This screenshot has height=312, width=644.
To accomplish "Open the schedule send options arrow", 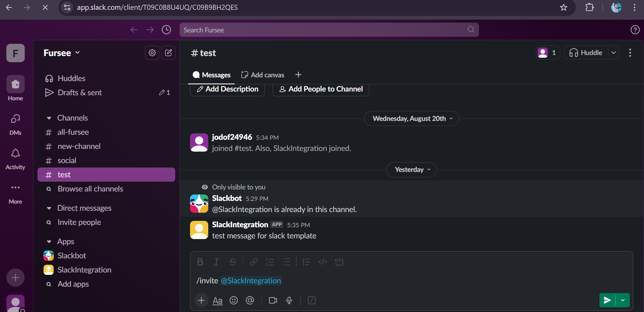I will click(x=623, y=300).
